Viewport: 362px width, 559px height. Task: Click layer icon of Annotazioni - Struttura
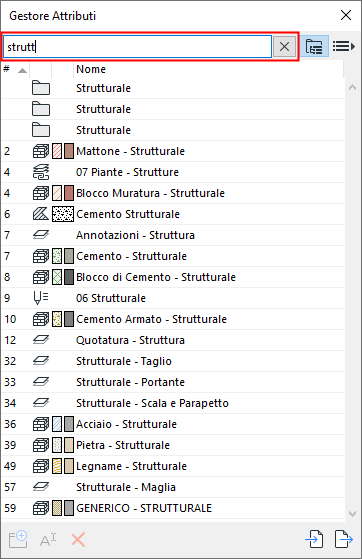coord(41,235)
